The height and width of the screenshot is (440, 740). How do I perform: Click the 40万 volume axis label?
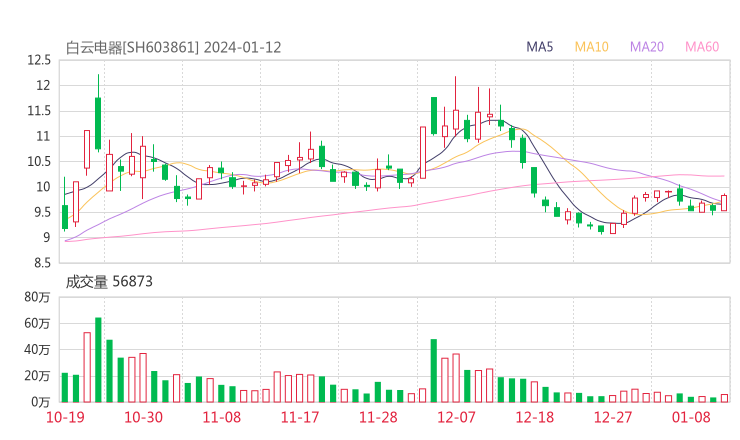(37, 350)
